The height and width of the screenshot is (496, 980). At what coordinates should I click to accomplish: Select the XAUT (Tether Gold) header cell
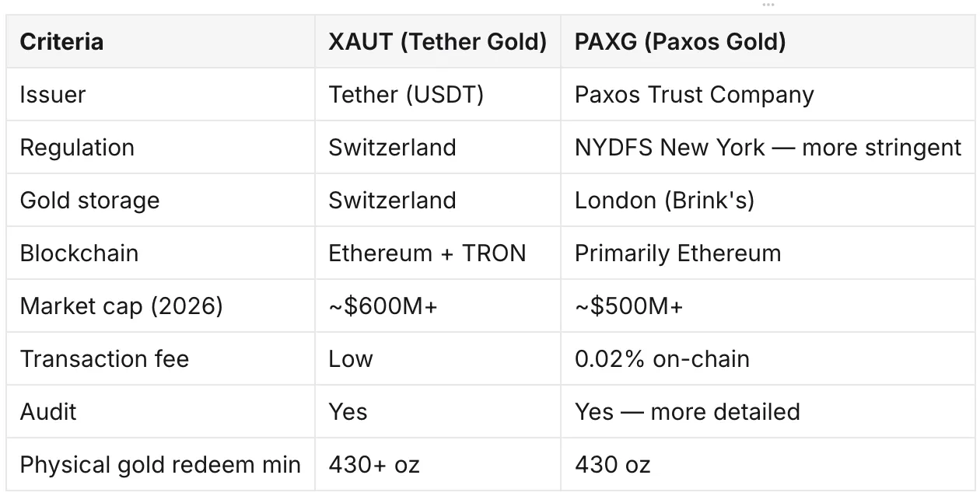pos(438,41)
